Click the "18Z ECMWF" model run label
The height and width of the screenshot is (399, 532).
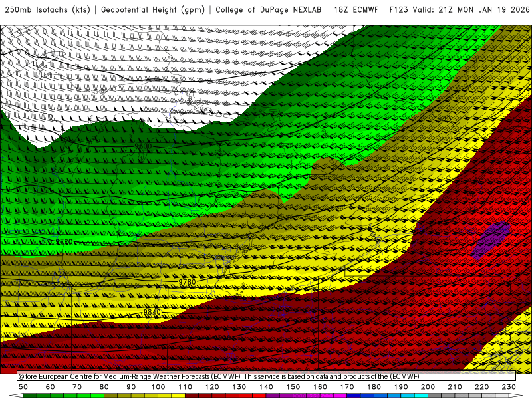(356, 10)
